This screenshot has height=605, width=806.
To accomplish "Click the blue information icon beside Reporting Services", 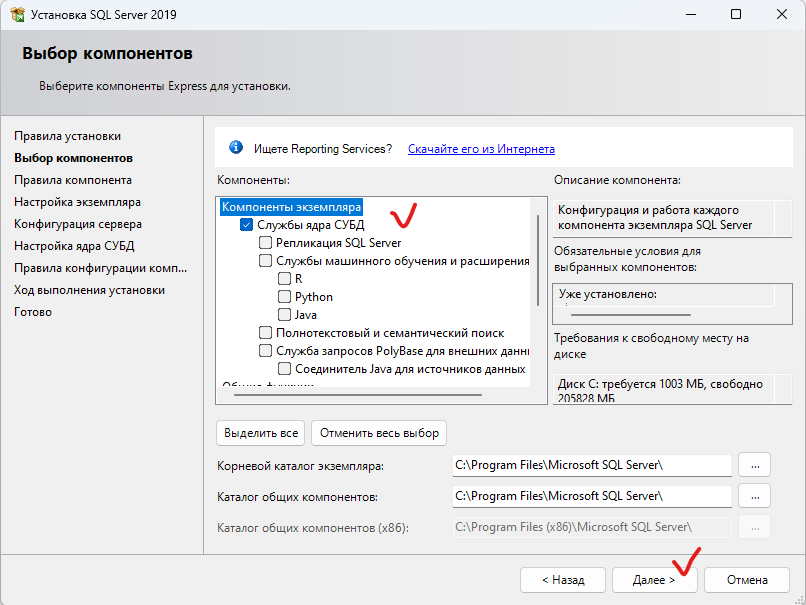I will click(236, 148).
